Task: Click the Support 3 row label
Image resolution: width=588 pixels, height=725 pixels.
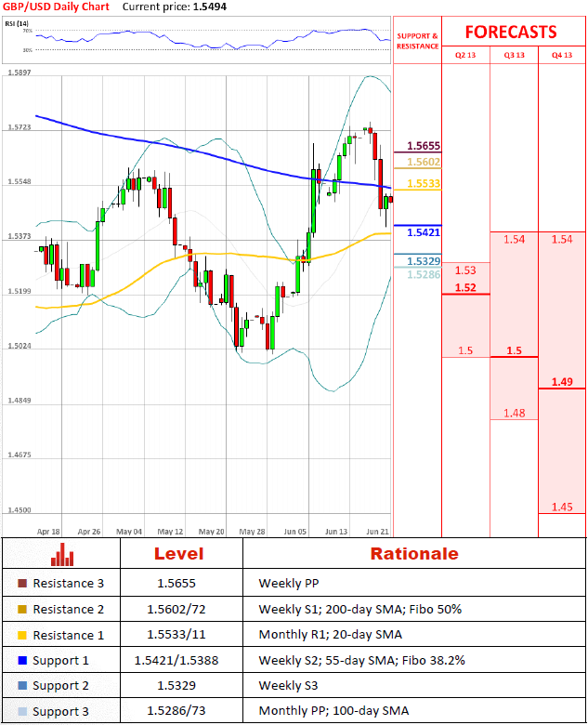Action: [60, 712]
